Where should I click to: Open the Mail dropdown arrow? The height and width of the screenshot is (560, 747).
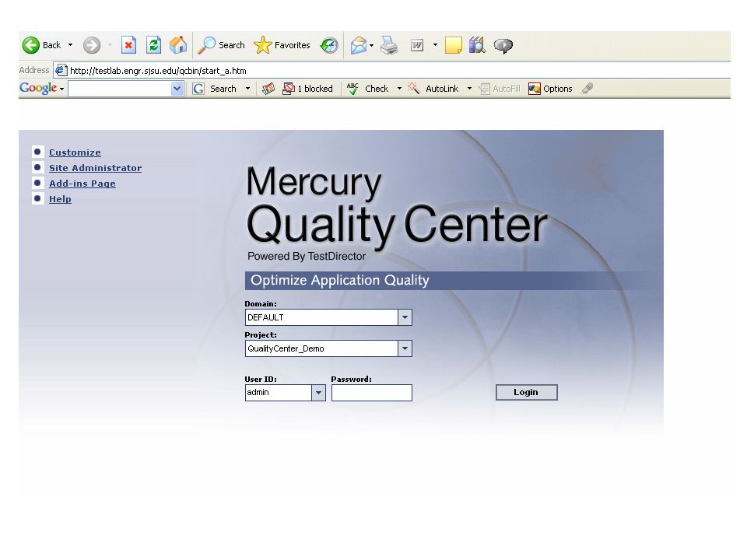(372, 46)
